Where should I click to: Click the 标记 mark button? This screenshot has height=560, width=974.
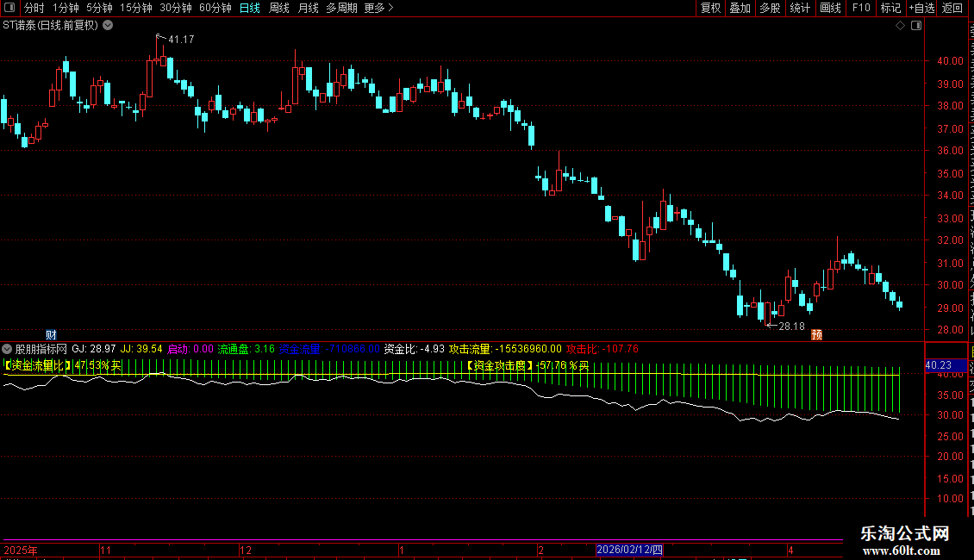890,8
